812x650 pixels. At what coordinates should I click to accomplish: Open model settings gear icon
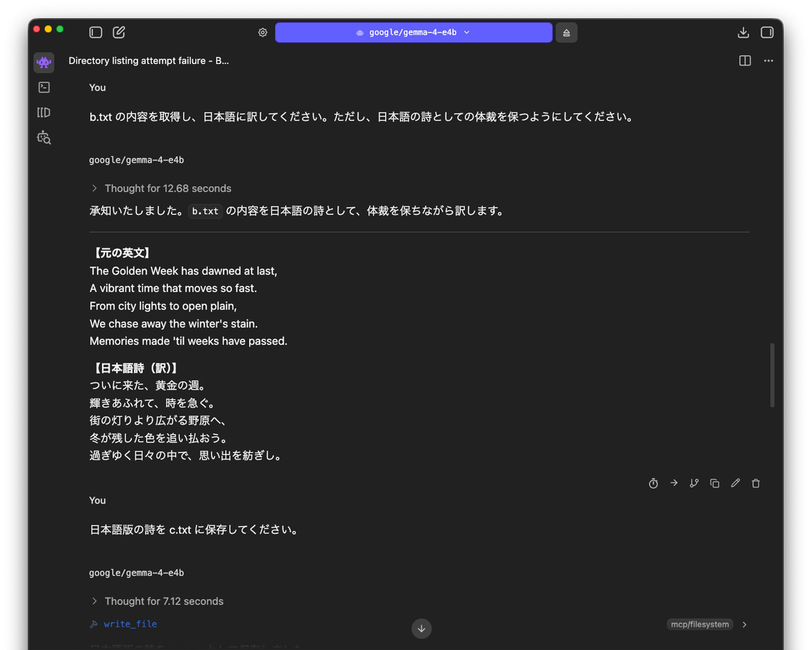tap(263, 32)
